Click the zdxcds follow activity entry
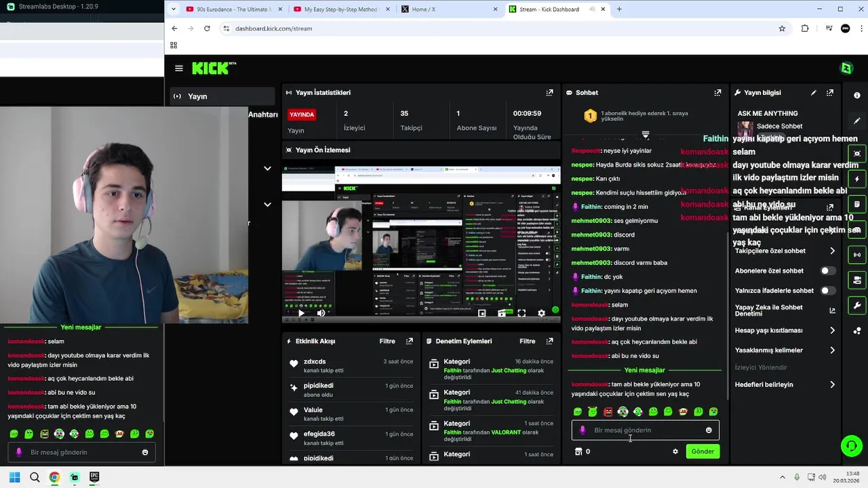 (x=351, y=366)
